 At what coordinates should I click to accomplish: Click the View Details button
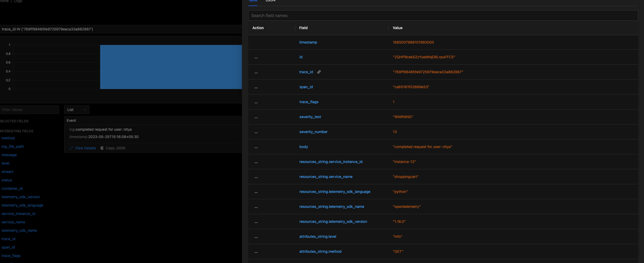85,148
